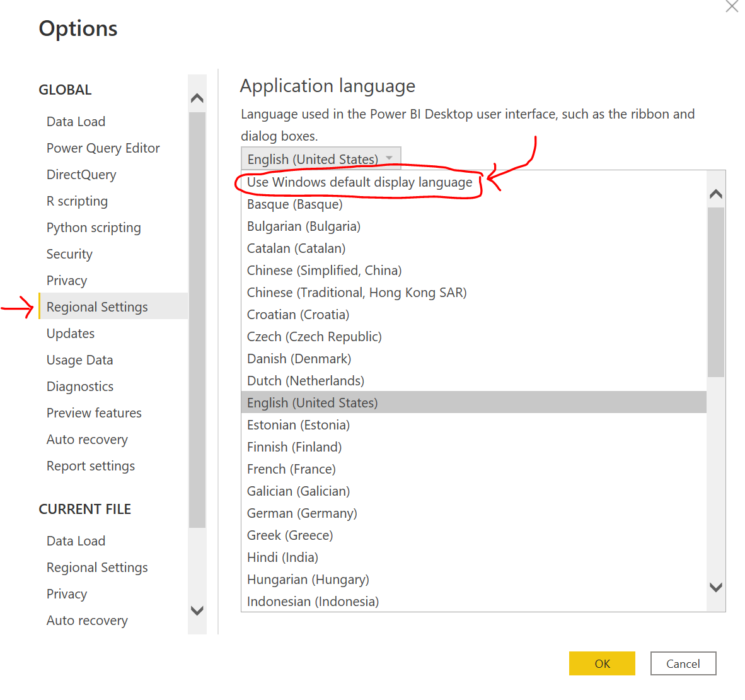Close the Options dialog with the X

click(732, 7)
